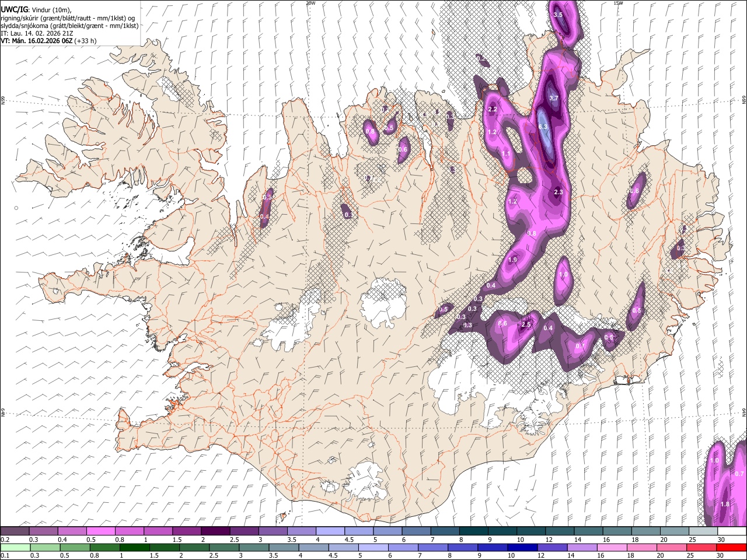Pick the darkest purple swatch between 2 and 2.5
Viewport: 747px width, 560px height.
[215, 531]
